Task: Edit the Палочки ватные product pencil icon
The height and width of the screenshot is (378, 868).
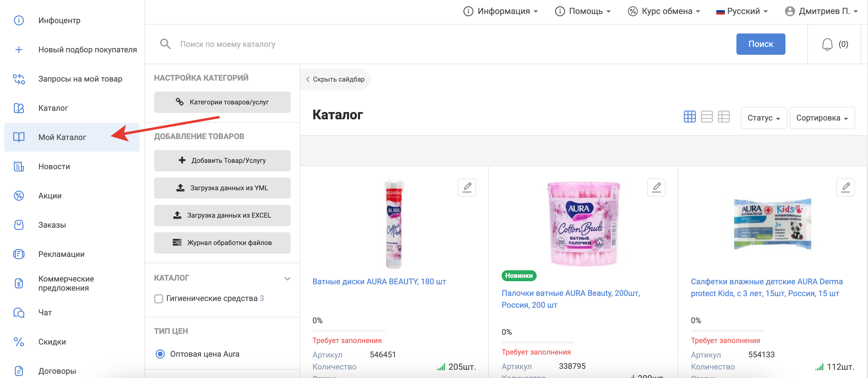Action: (x=656, y=187)
